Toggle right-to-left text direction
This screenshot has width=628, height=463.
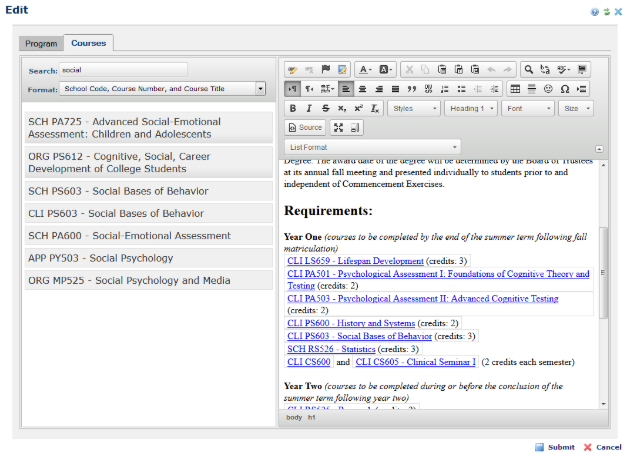(309, 89)
